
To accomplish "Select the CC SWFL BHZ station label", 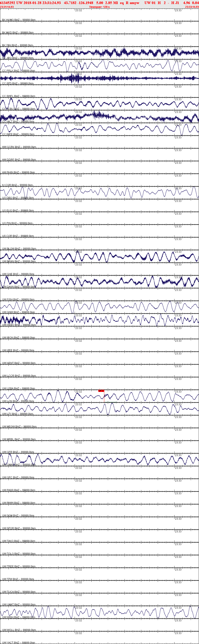I will pos(18,96).
